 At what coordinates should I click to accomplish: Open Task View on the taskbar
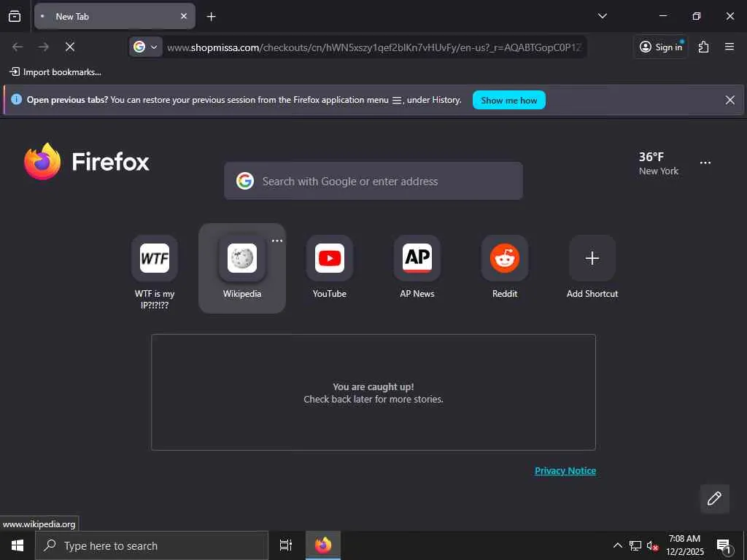coord(286,545)
